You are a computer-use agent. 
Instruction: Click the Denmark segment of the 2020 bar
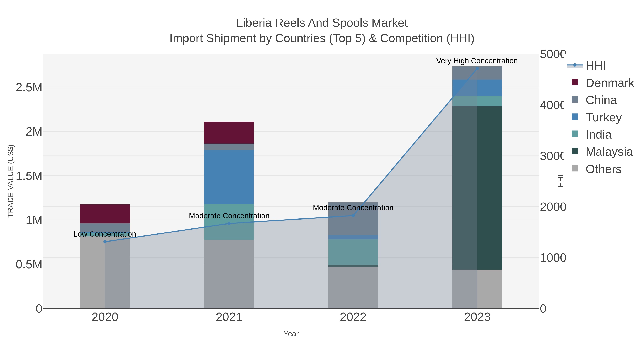[x=105, y=214]
